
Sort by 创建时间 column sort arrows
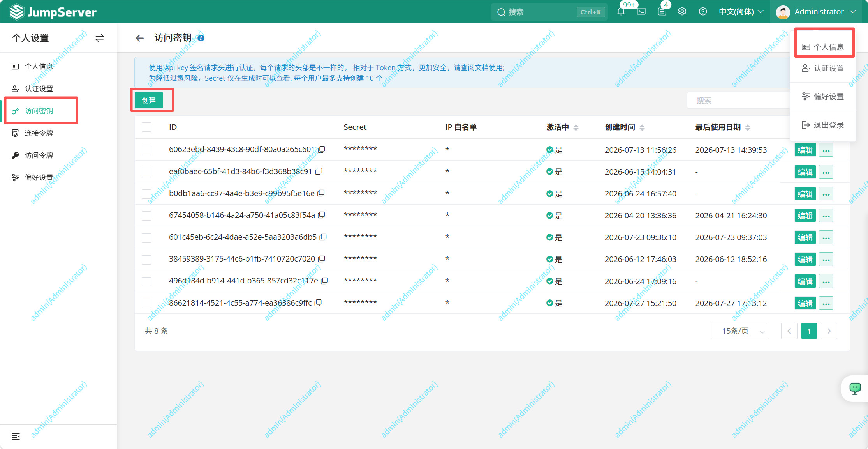(x=642, y=127)
